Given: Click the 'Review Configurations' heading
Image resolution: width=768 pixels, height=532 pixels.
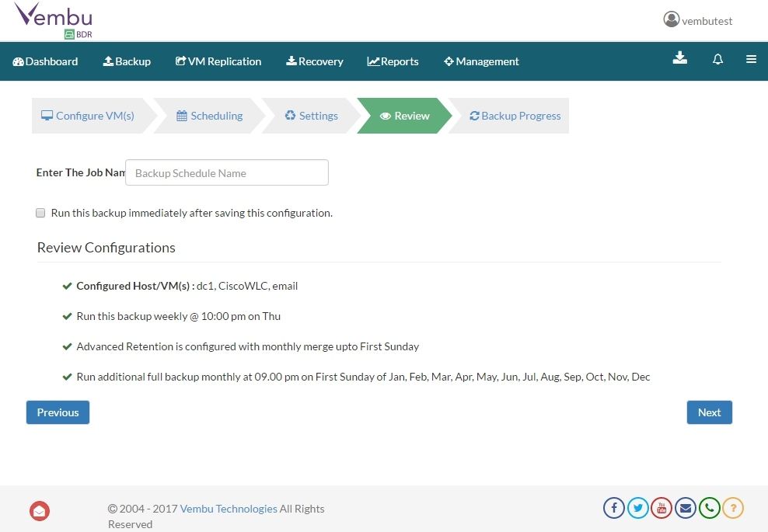Looking at the screenshot, I should 106,248.
